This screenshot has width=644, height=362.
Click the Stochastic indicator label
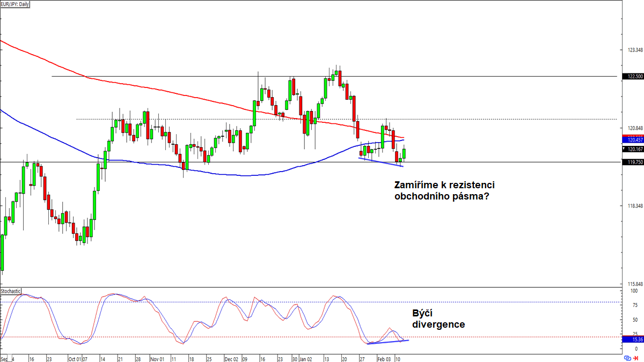(11, 291)
